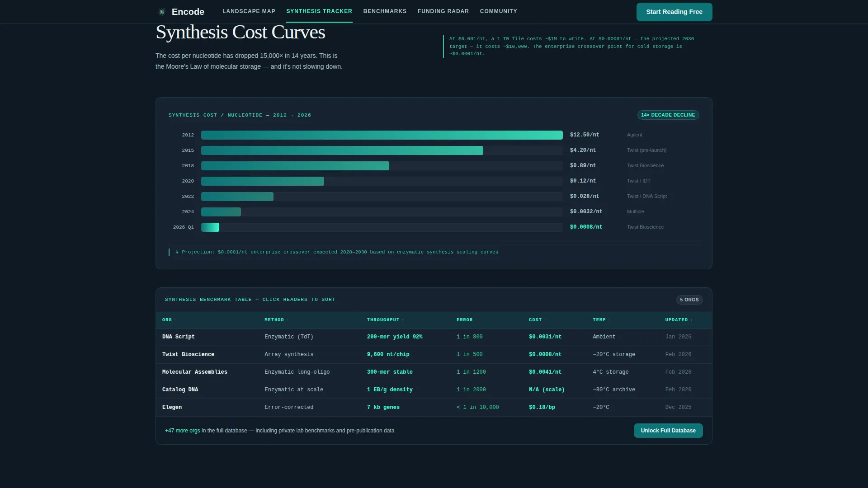Click the $0.18/bp cost cell

pos(542,408)
